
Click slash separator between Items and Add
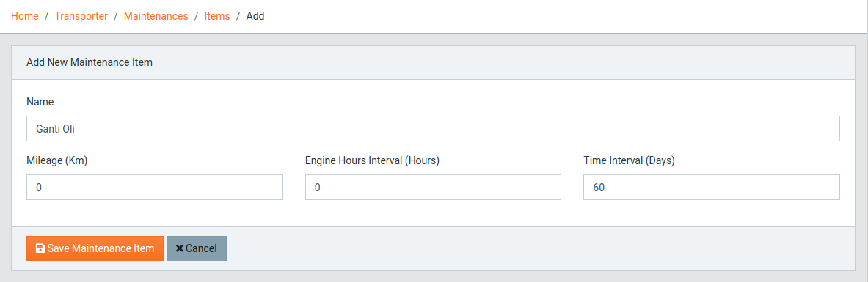[x=238, y=16]
